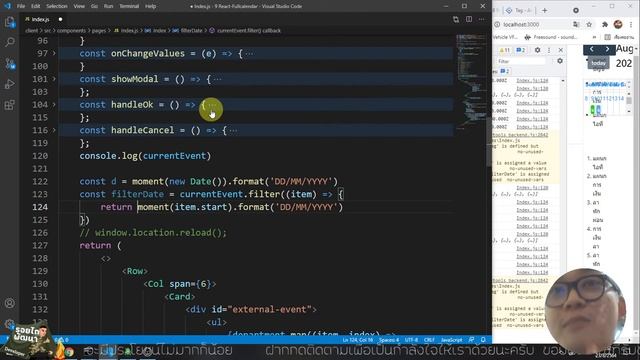
Task: Click the feedback icon in VS Code status bar
Action: coord(471,340)
